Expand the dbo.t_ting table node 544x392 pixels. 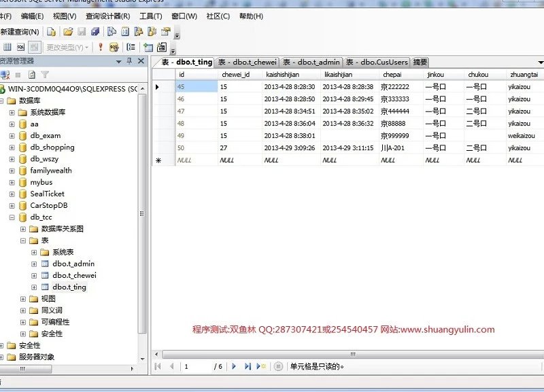click(x=34, y=287)
